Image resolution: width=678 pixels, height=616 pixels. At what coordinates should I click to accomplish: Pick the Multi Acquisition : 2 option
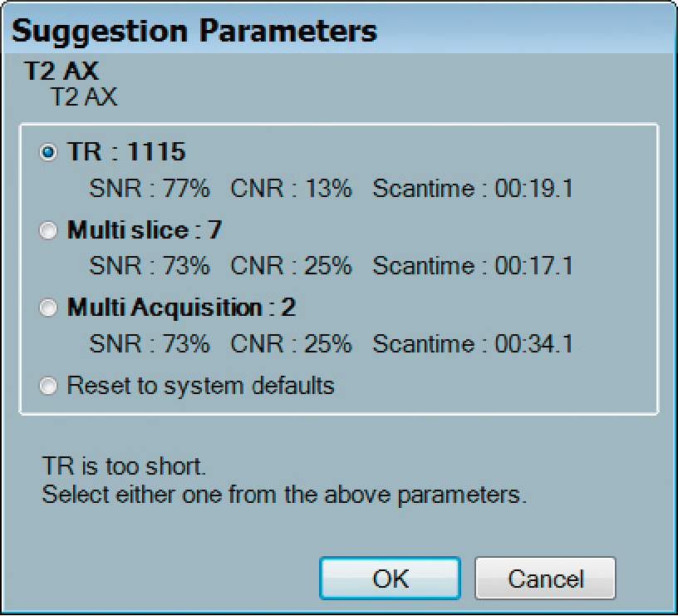(x=49, y=308)
